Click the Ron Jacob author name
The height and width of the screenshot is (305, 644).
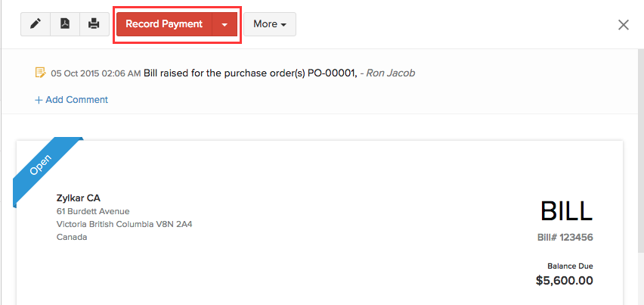coord(391,73)
